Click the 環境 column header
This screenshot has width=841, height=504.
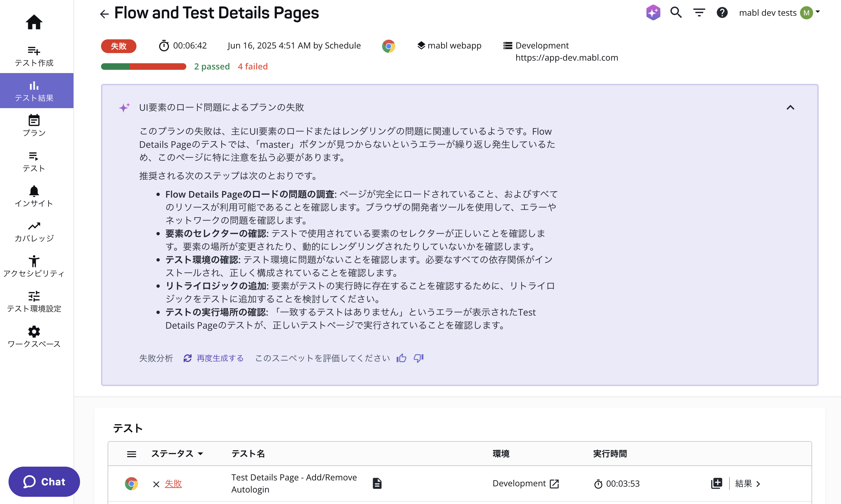[501, 454]
